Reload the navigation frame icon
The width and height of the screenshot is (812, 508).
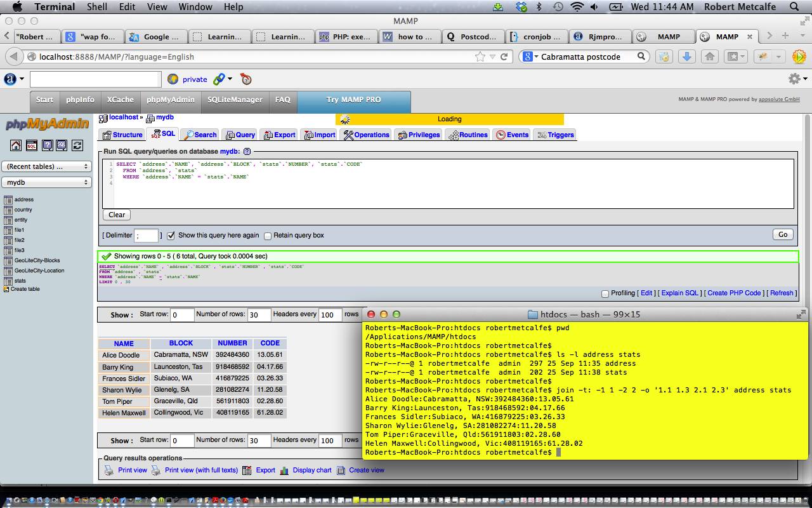(77, 145)
